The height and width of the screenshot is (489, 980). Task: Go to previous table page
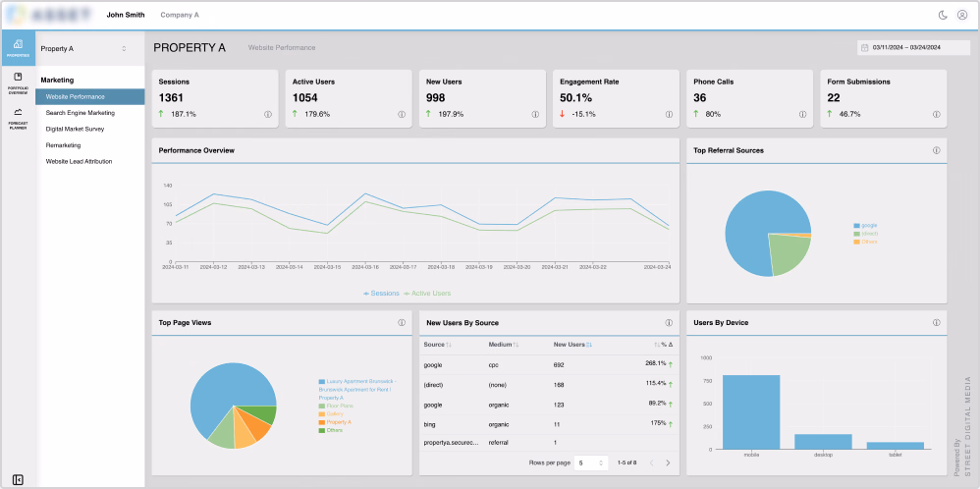click(651, 463)
